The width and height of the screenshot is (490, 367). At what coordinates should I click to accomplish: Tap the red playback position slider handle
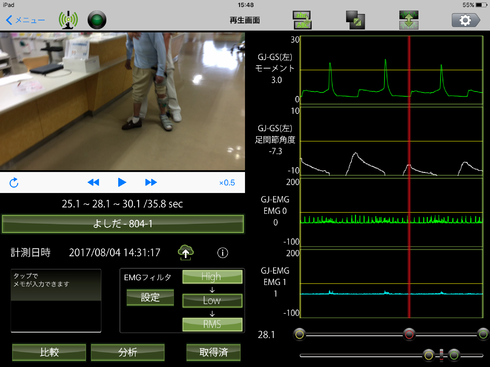tap(409, 334)
